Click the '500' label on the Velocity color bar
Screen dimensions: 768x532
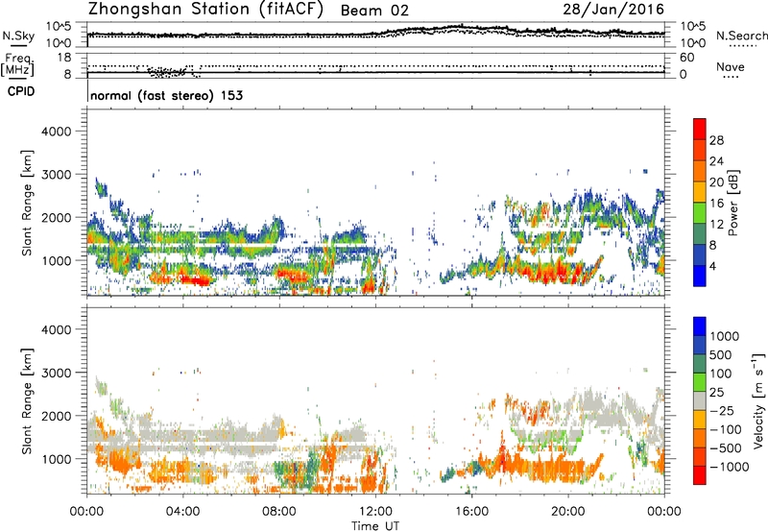click(x=723, y=355)
